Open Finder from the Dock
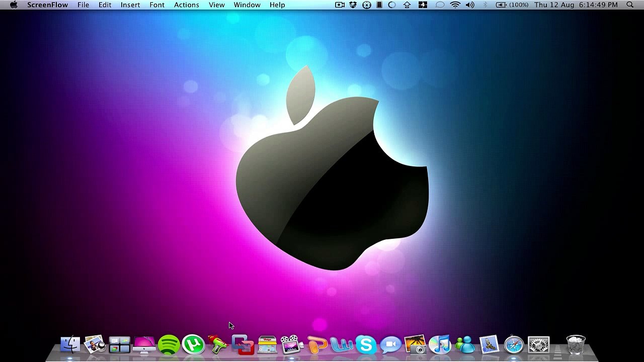 click(70, 345)
